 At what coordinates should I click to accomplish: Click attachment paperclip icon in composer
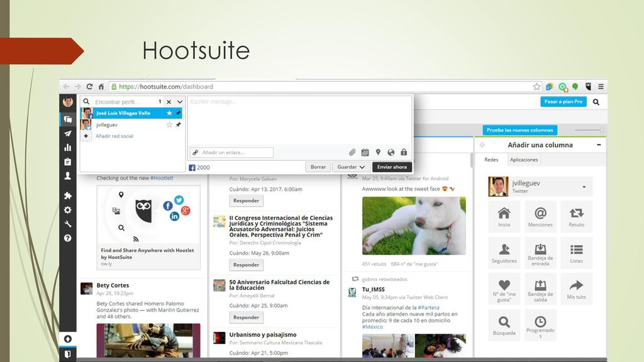352,152
